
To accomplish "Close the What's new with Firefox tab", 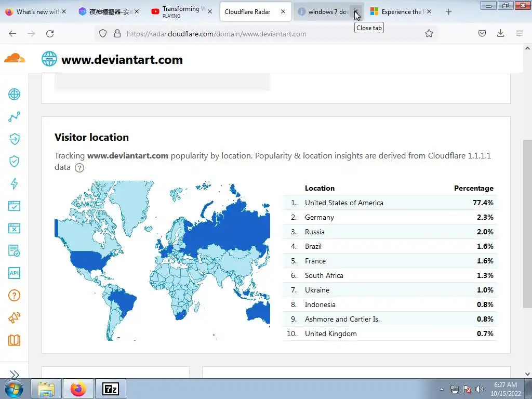I will [64, 11].
